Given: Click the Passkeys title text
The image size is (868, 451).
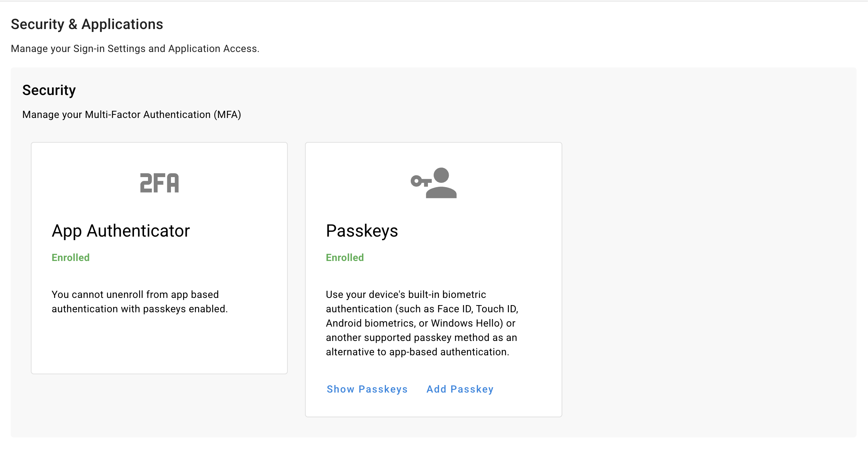Looking at the screenshot, I should [362, 231].
